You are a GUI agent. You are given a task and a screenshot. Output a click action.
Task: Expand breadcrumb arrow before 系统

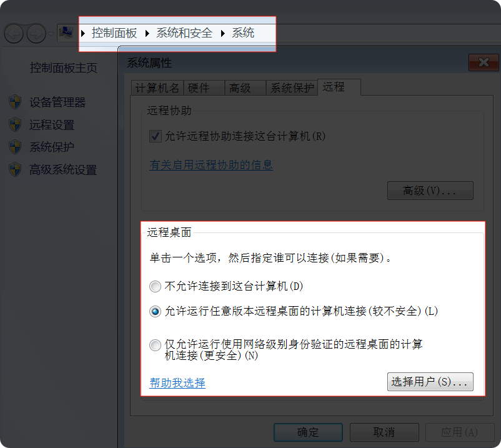223,33
